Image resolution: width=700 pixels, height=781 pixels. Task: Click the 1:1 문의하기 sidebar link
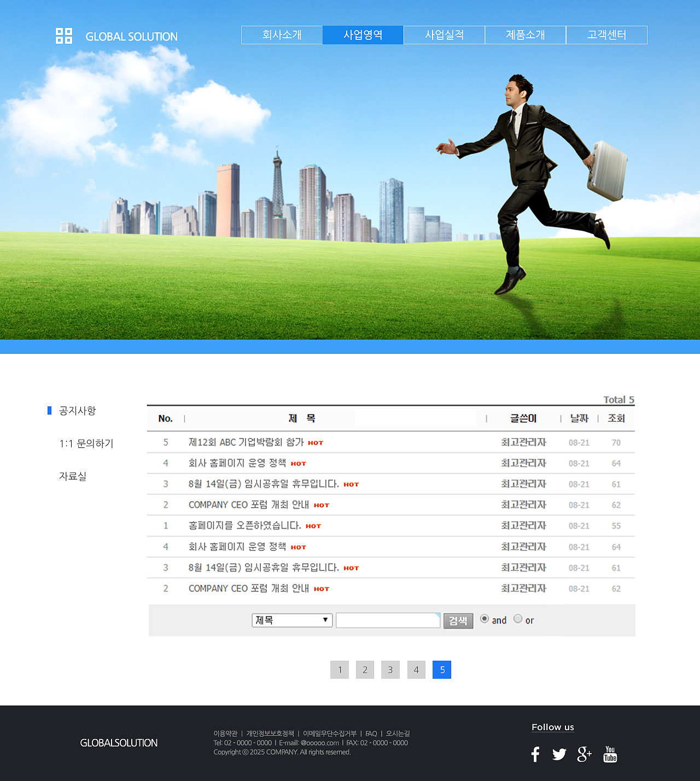[86, 444]
